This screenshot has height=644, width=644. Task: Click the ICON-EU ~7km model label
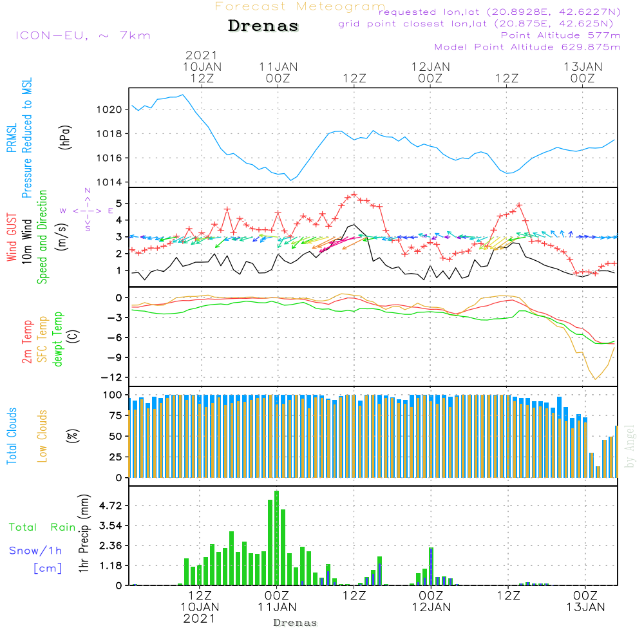[82, 35]
